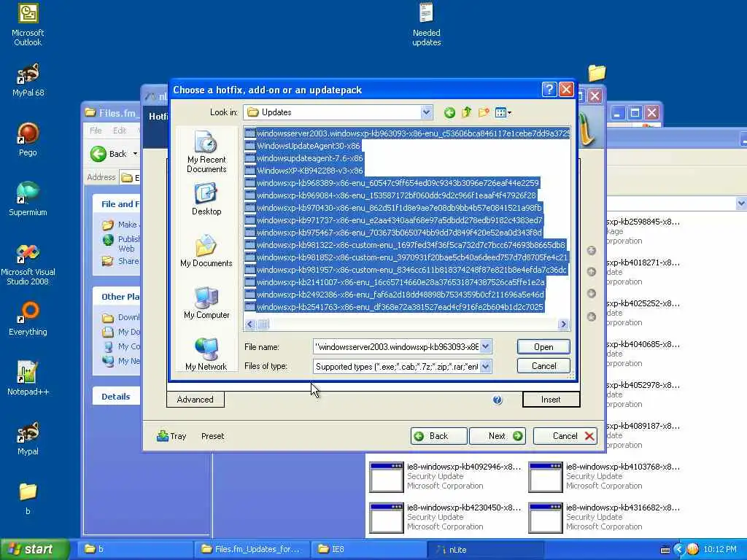
Task: Switch to nLite taskbar item
Action: coord(485,549)
